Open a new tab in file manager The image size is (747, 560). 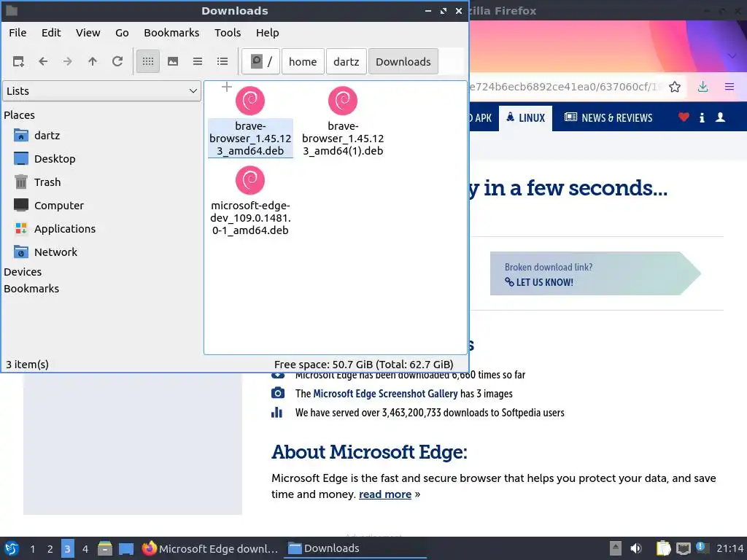tap(18, 61)
